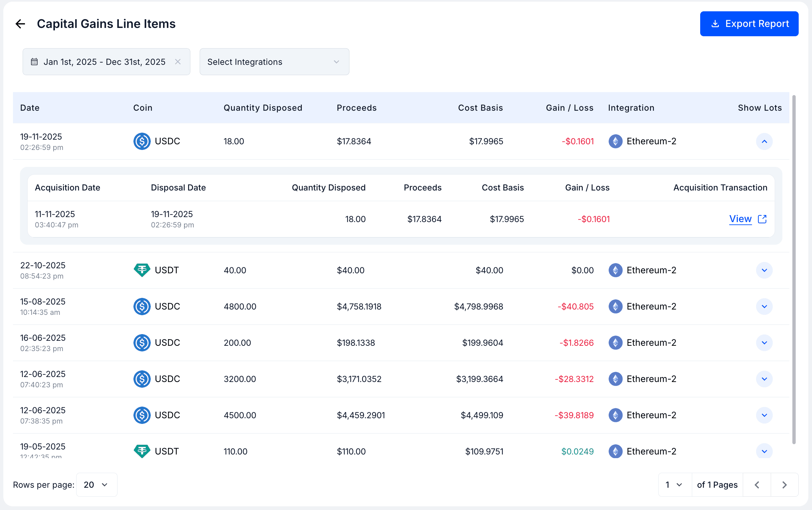Click the Ethereum icon in the 15-08-2025 row
This screenshot has width=812, height=510.
(x=615, y=307)
